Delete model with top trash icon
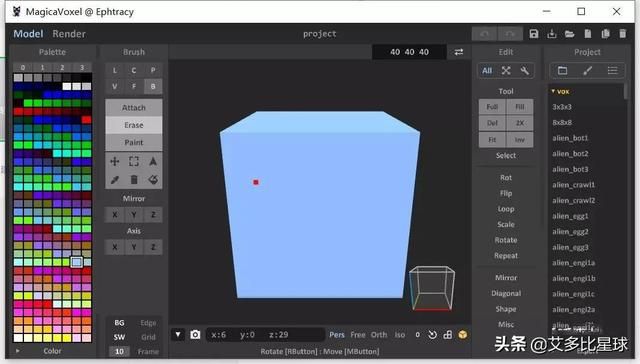 pyautogui.click(x=623, y=34)
